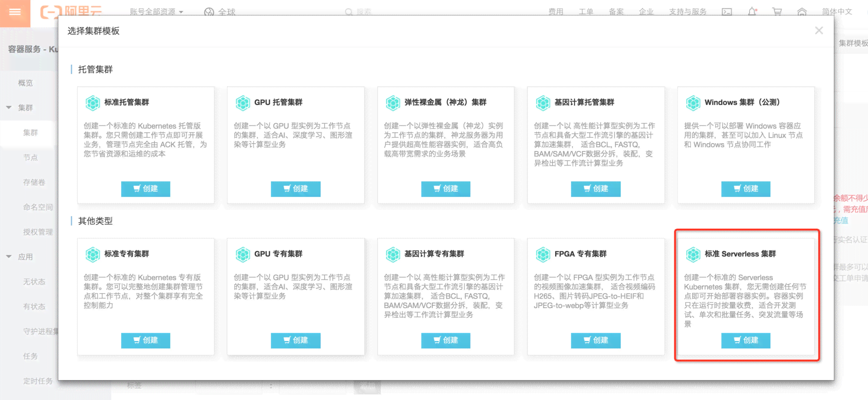Click the 其他类型 section heading
The width and height of the screenshot is (868, 400).
click(95, 221)
